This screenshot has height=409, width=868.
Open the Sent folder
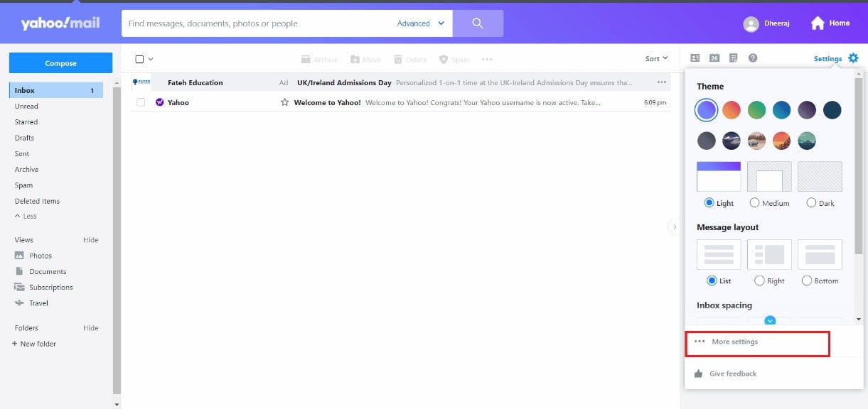(x=22, y=153)
